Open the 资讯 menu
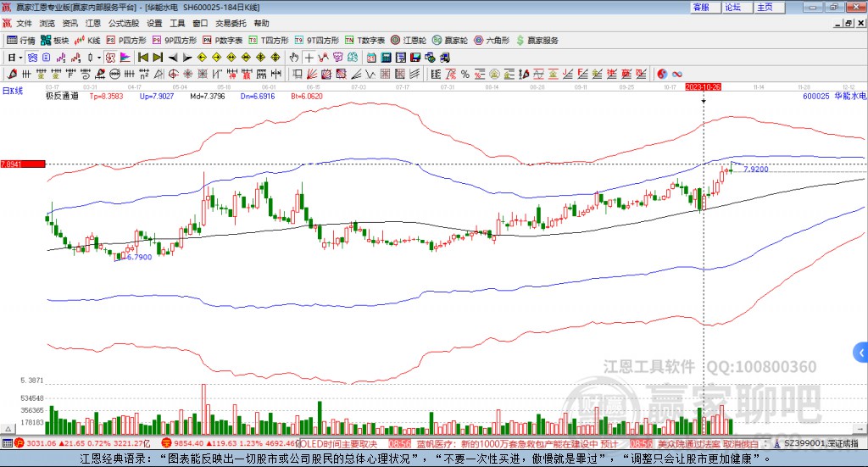The image size is (868, 467). (x=70, y=23)
